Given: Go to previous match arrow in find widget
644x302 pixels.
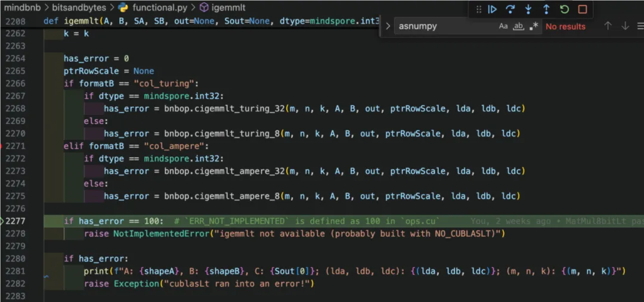Looking at the screenshot, I should click(x=608, y=26).
